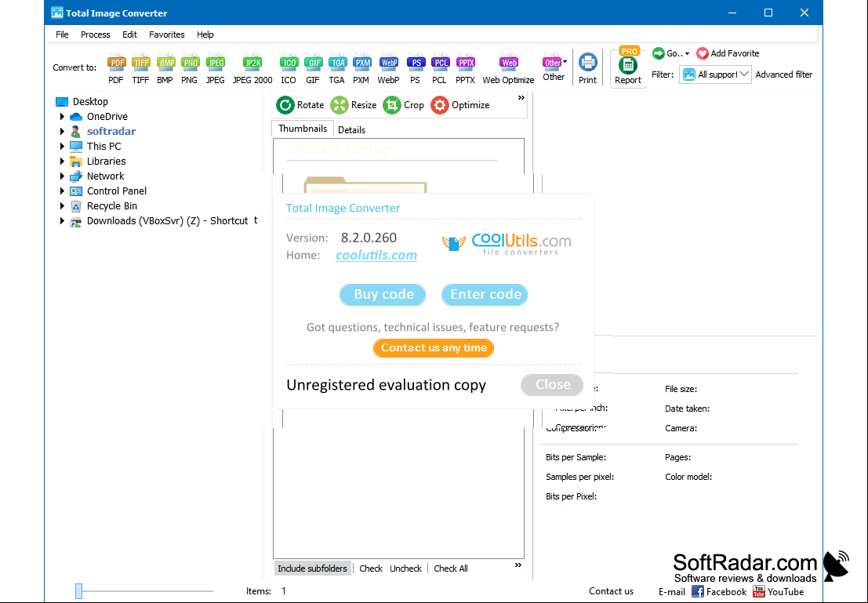Select PPTX conversion icon

pyautogui.click(x=465, y=63)
